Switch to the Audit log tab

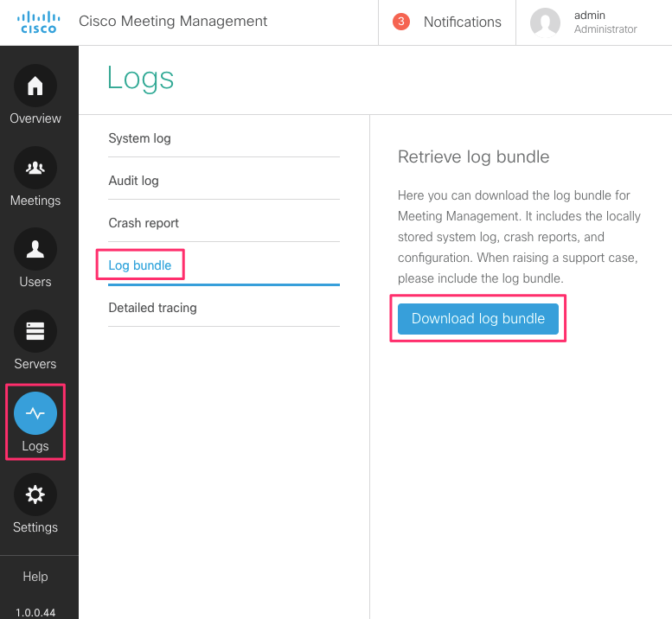pyautogui.click(x=224, y=181)
